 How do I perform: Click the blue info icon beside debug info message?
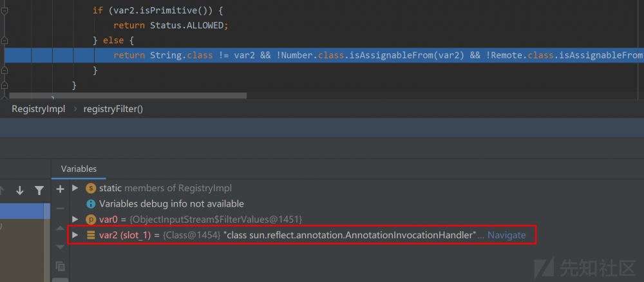(x=90, y=203)
